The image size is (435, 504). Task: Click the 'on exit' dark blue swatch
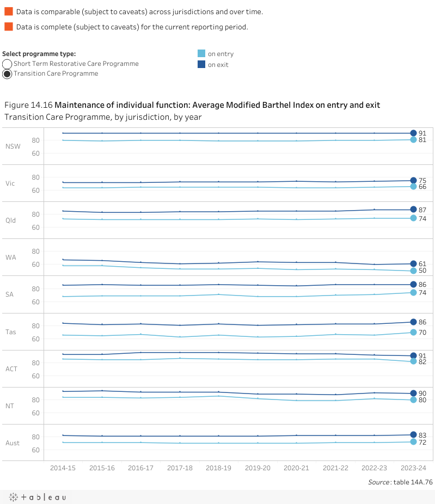pyautogui.click(x=201, y=65)
